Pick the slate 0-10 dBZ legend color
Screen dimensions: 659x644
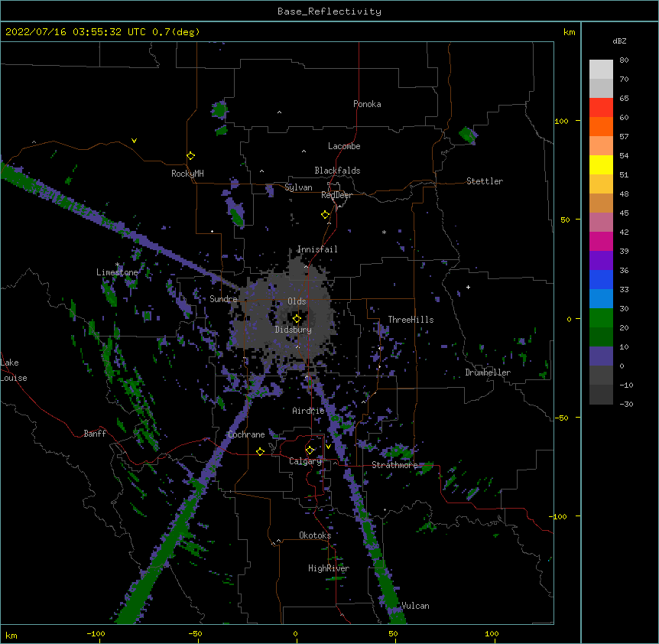point(601,356)
